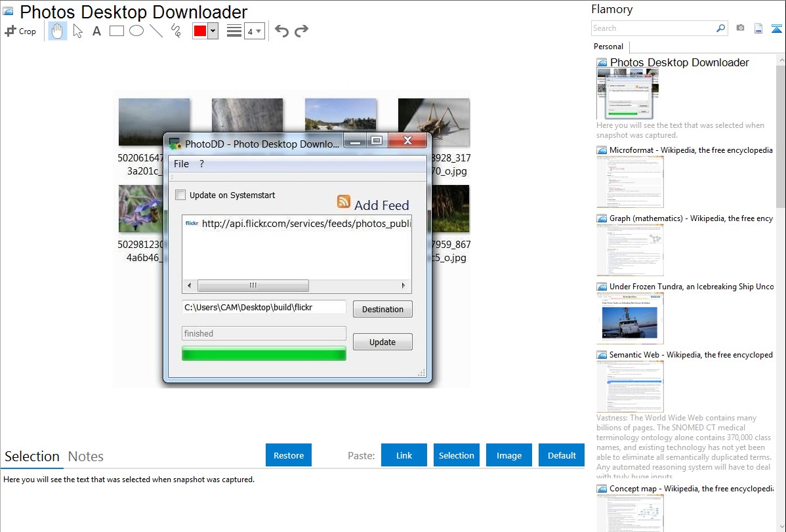Screen dimensions: 786x532
Task: Open Under Frozen Tundra snapshot thumbnail
Action: tap(630, 318)
